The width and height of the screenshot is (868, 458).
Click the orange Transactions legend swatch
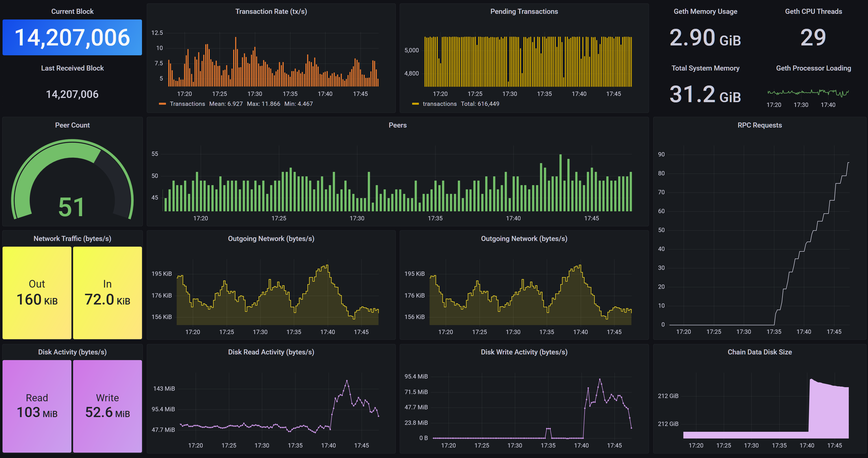click(162, 104)
